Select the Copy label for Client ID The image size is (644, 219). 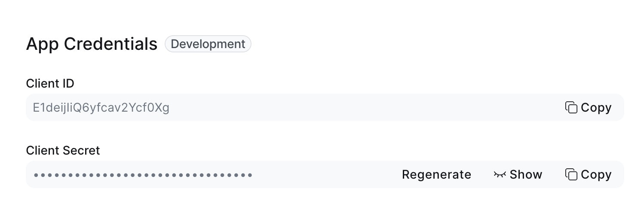click(x=596, y=107)
